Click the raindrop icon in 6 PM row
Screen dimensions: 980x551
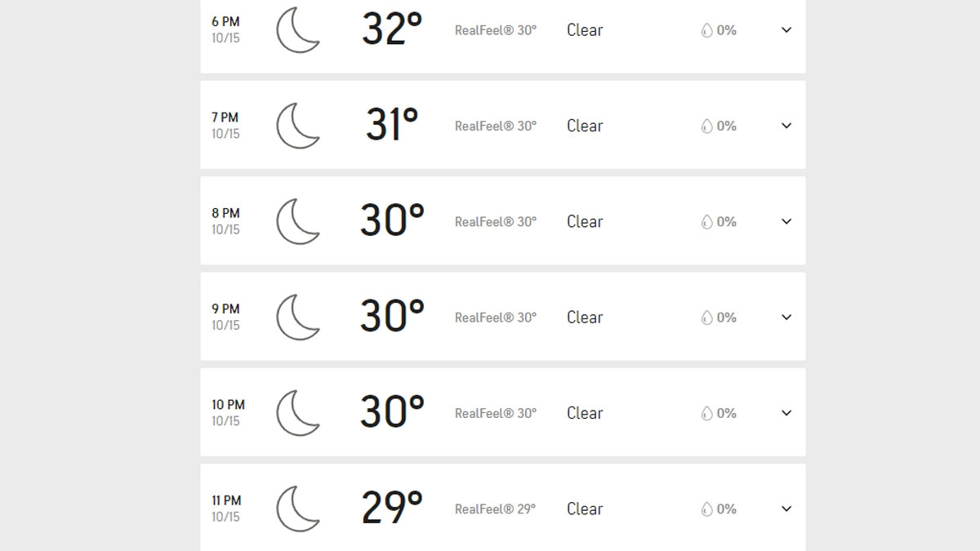(x=706, y=30)
